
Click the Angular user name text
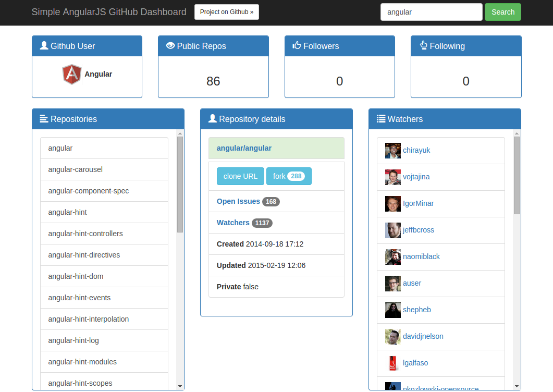[99, 74]
